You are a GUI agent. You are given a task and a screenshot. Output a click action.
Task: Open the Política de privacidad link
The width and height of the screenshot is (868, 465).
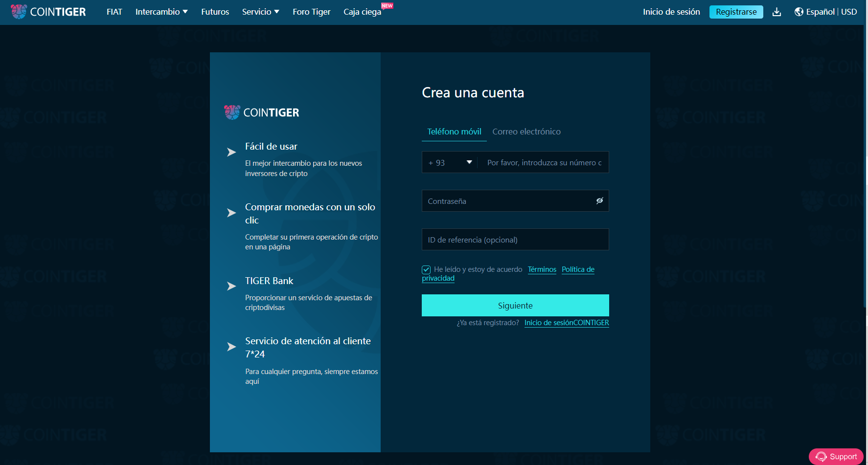point(578,269)
